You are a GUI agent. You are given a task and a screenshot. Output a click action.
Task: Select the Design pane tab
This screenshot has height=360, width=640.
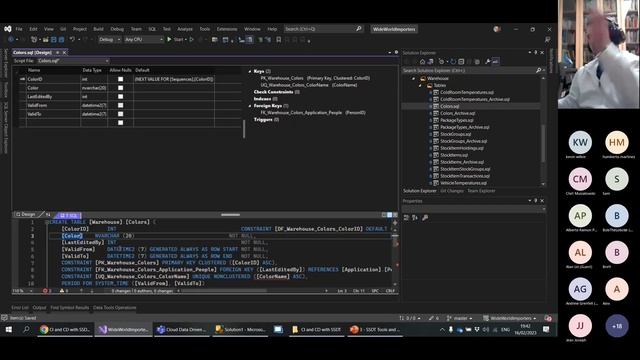click(x=26, y=215)
